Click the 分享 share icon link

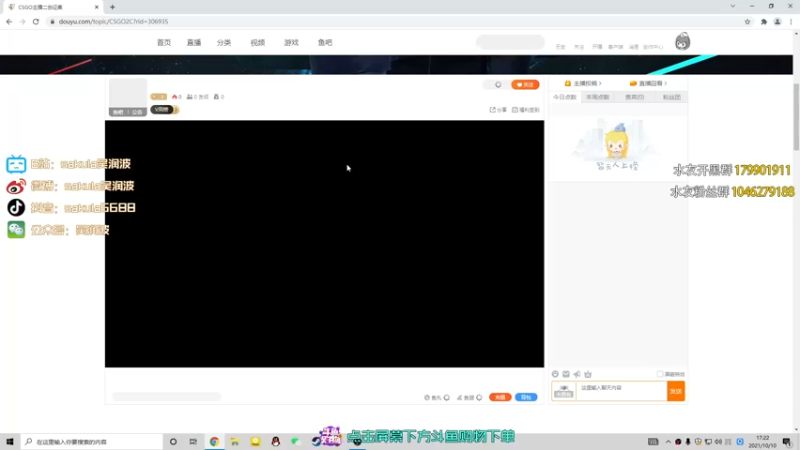point(498,110)
